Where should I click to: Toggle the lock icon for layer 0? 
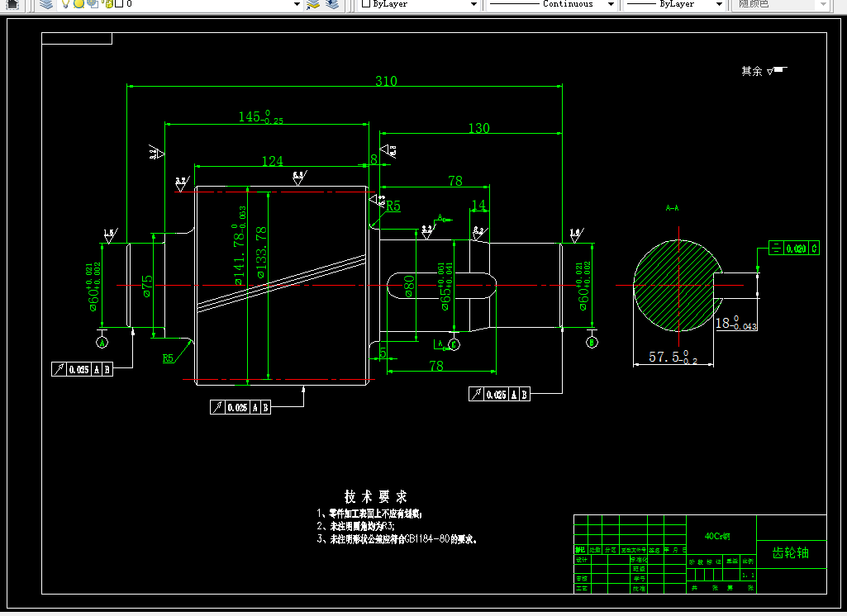pos(107,4)
